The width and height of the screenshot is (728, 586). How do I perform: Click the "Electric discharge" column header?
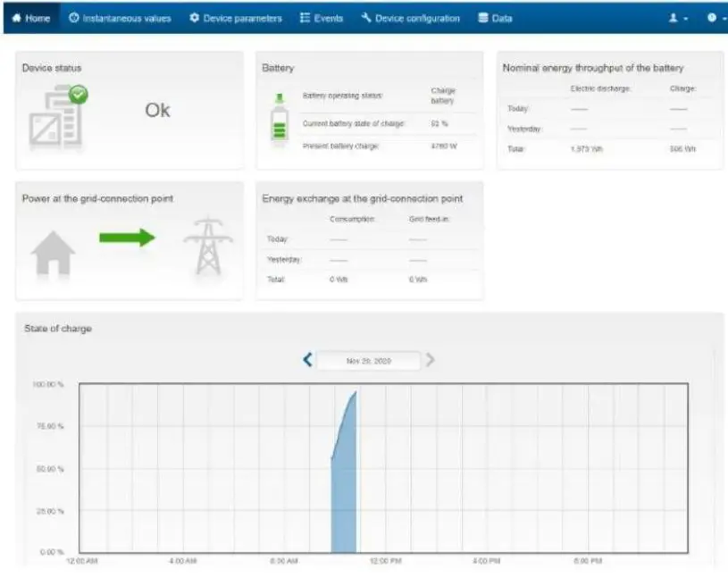coord(600,88)
